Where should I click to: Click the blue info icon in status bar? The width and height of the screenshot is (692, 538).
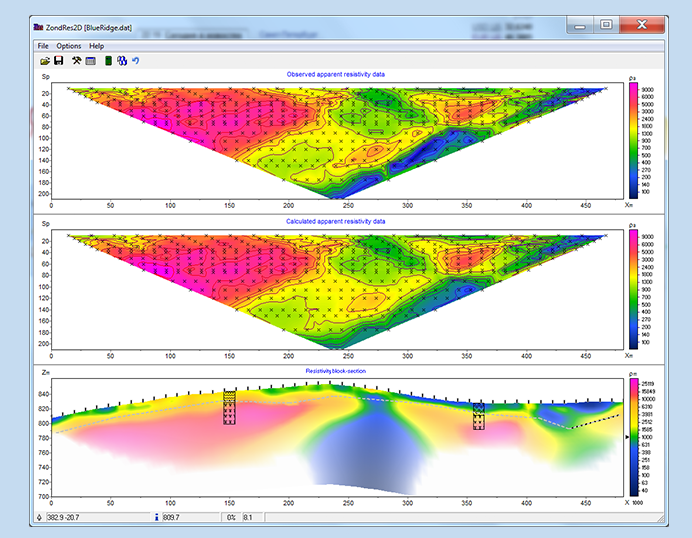click(157, 517)
